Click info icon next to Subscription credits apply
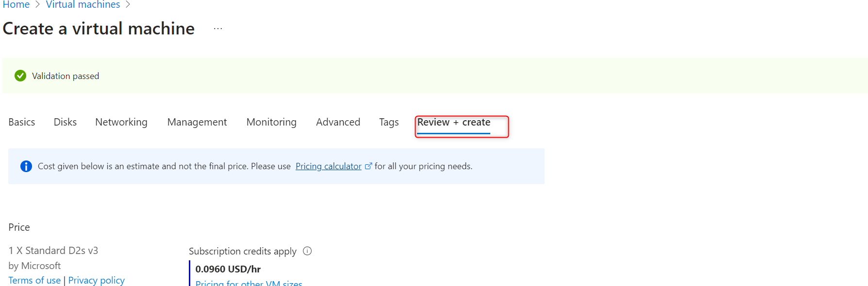 click(x=307, y=251)
